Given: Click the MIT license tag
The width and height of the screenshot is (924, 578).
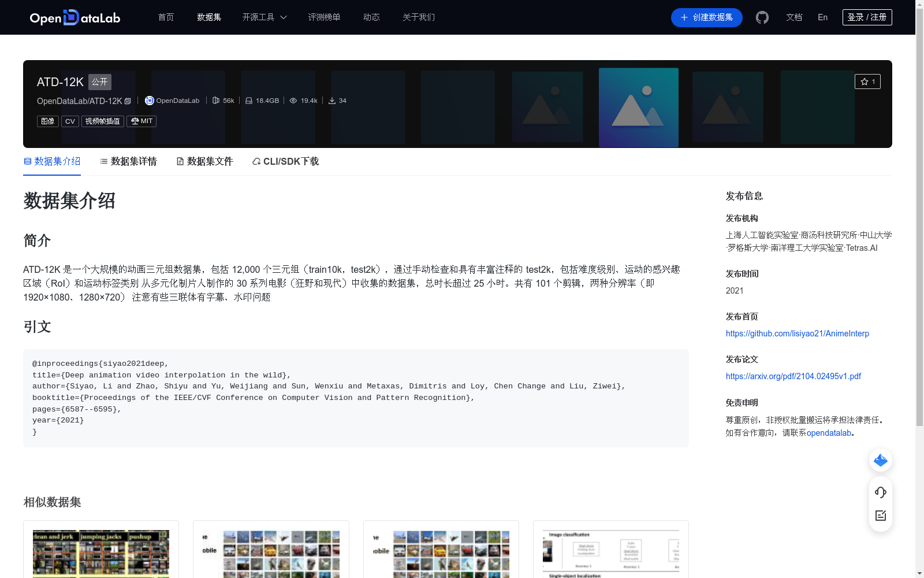Looking at the screenshot, I should click(141, 121).
